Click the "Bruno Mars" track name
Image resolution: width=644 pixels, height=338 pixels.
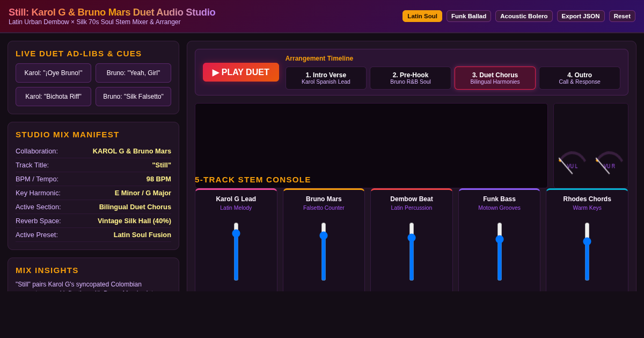tap(324, 199)
